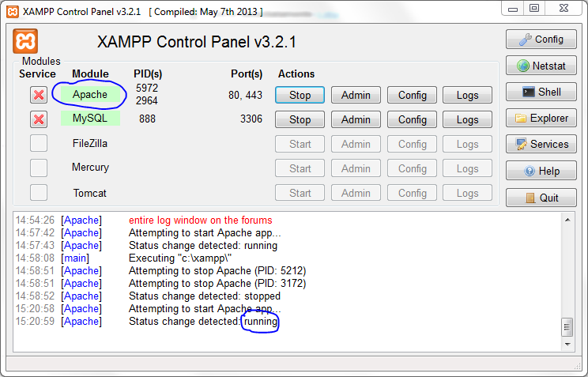588x377 pixels.
Task: Open Explorer with folder icon
Action: tap(541, 119)
